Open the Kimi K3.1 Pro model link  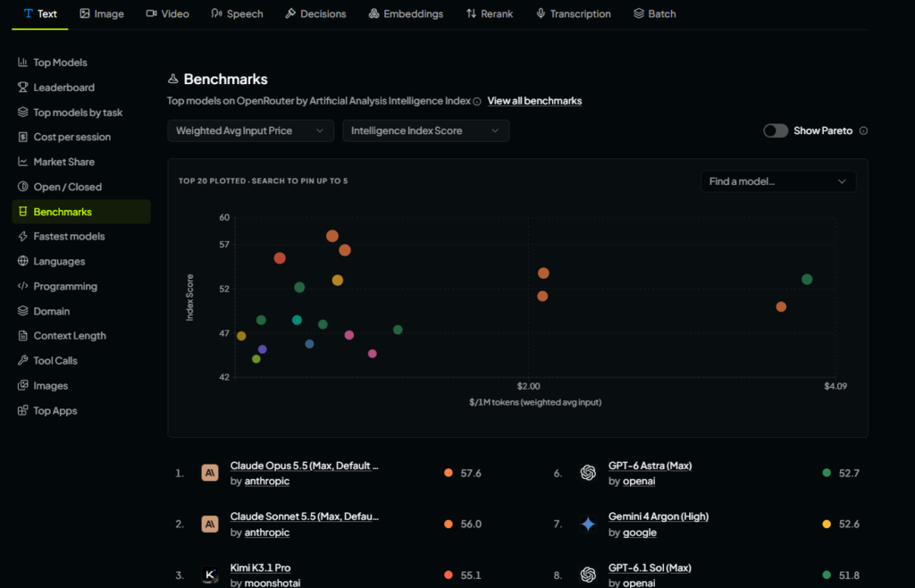point(260,567)
